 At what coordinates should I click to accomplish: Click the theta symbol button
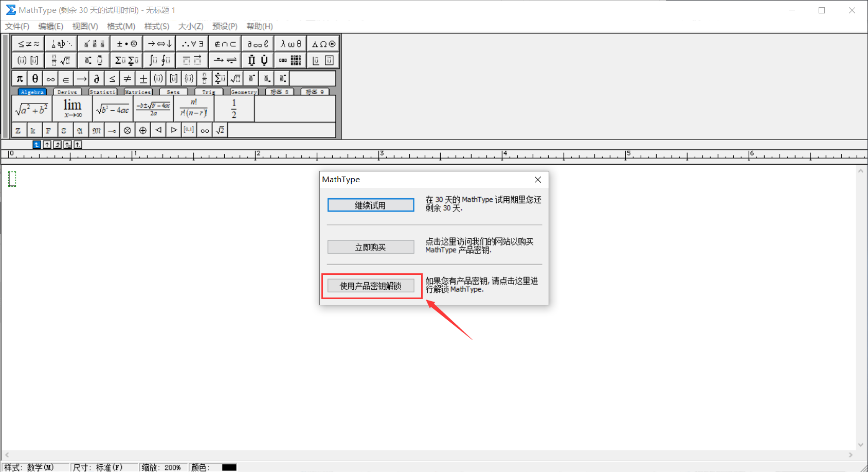pyautogui.click(x=35, y=79)
